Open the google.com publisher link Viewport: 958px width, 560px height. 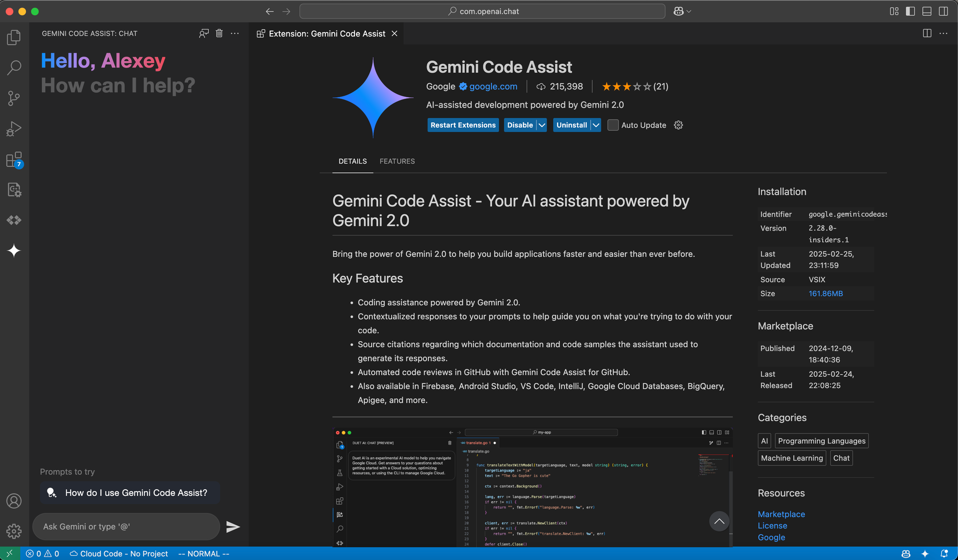coord(493,87)
